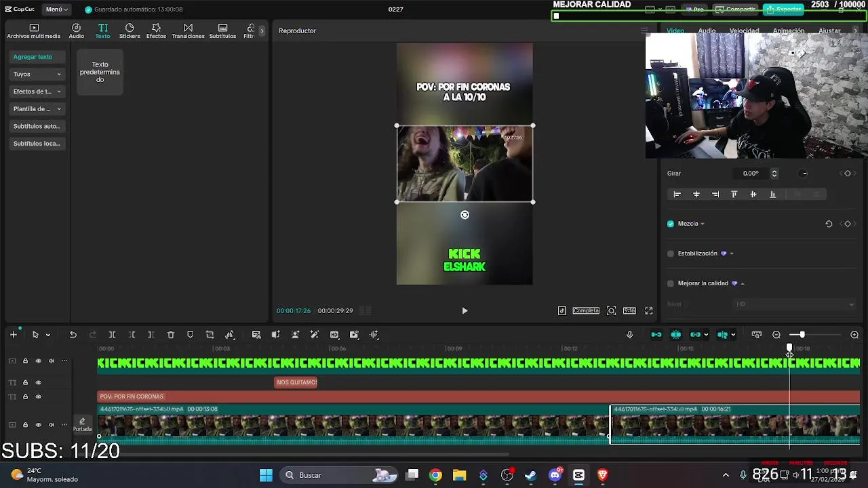Open the selection tool mode dropdown arrow
Image resolution: width=868 pixels, height=488 pixels.
click(47, 335)
